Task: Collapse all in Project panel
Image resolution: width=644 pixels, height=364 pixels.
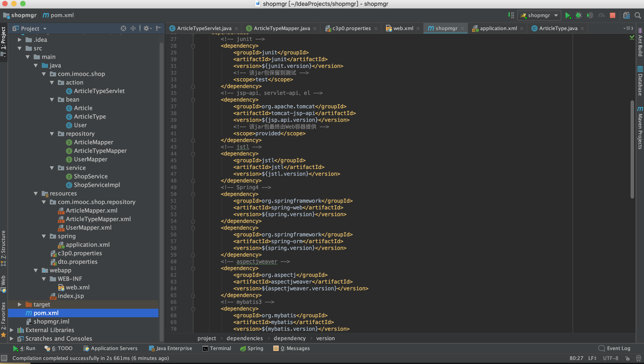Action: tap(133, 28)
